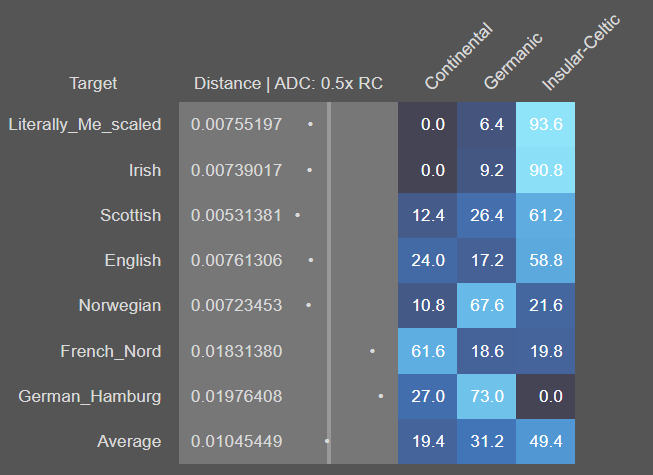The width and height of the screenshot is (653, 475).
Task: Click the 67.6 Germanic cell
Action: click(x=486, y=305)
